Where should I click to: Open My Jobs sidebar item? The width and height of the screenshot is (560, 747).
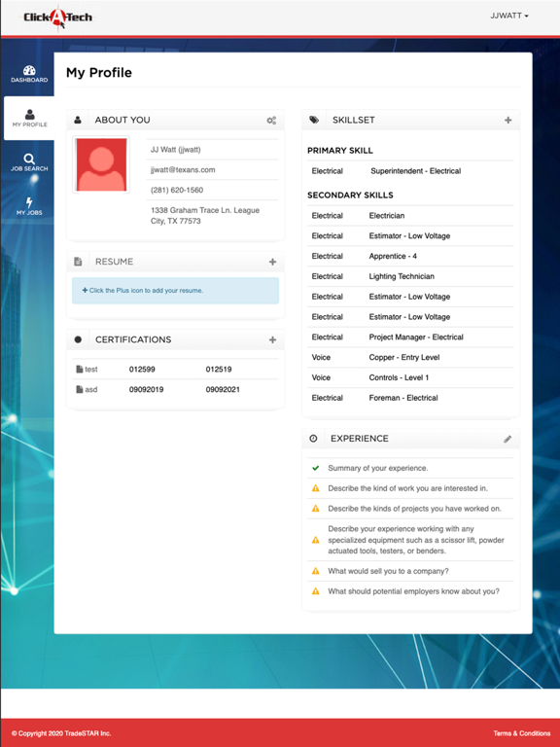point(29,206)
